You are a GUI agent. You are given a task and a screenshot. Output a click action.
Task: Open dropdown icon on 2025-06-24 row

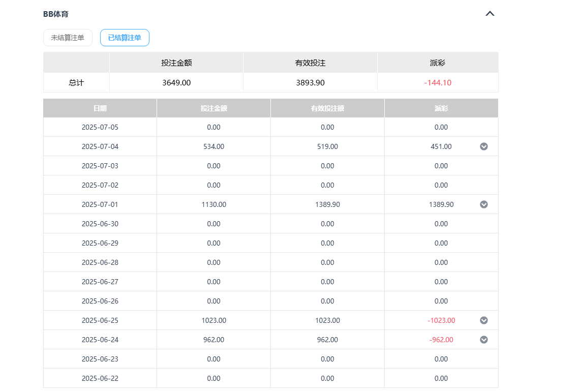pyautogui.click(x=484, y=340)
